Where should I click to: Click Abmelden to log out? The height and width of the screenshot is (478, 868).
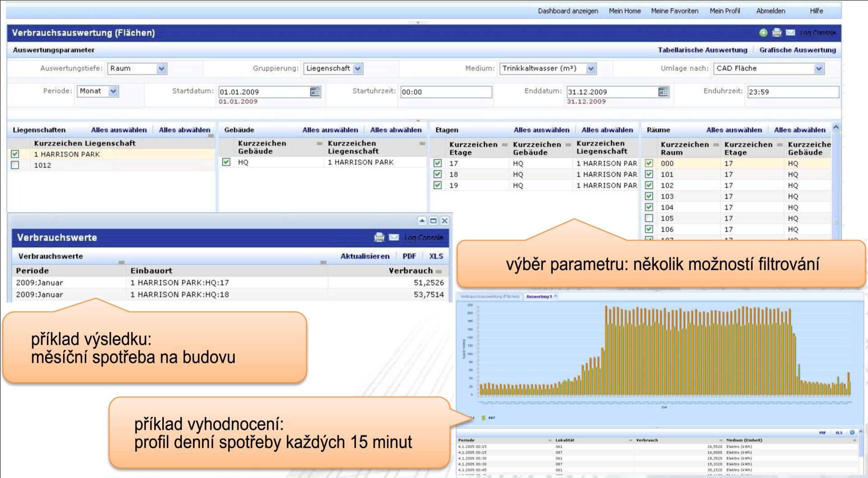[771, 11]
